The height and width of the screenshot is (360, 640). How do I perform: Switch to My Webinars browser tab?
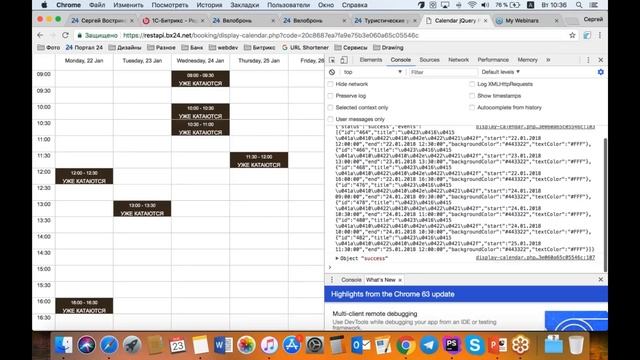point(526,20)
